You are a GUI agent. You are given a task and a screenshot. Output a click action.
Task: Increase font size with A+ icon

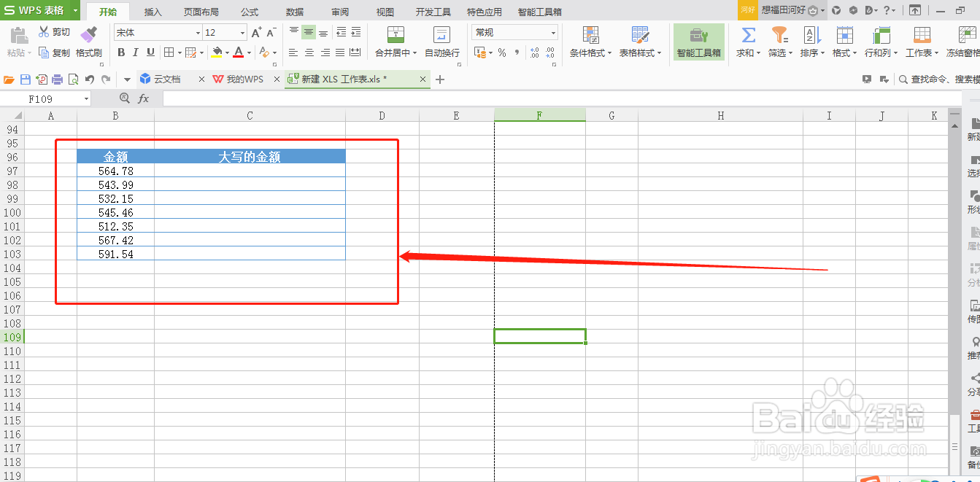point(256,32)
